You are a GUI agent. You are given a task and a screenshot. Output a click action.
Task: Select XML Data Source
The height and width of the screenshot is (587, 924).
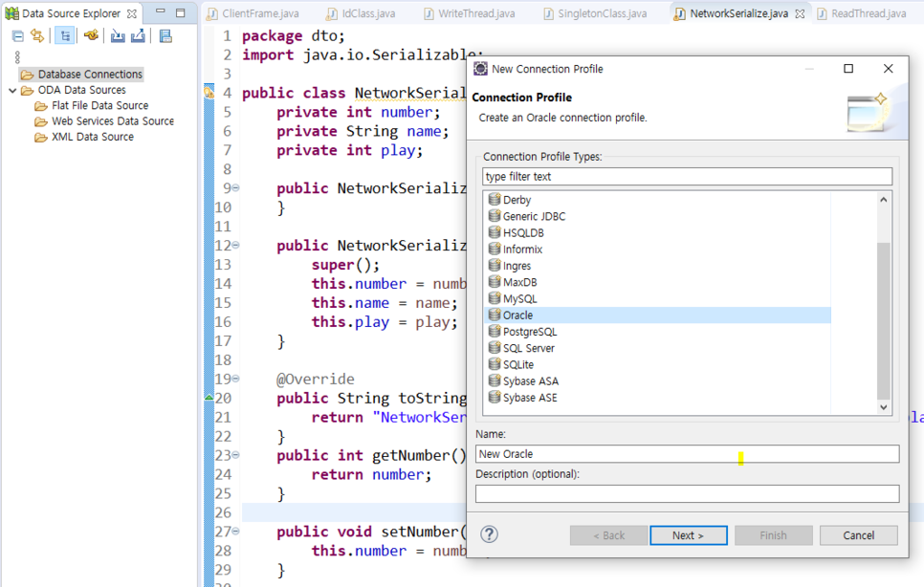pos(84,137)
